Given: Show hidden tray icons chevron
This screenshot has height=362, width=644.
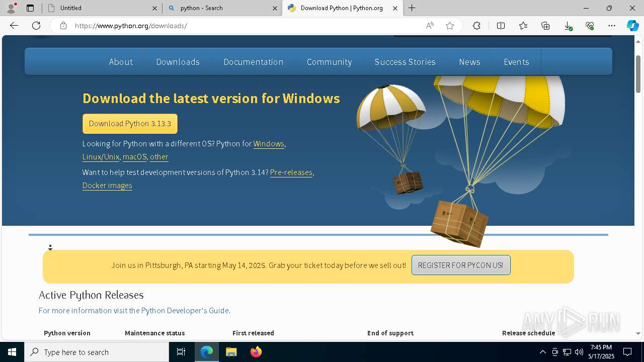Looking at the screenshot, I should (x=542, y=352).
